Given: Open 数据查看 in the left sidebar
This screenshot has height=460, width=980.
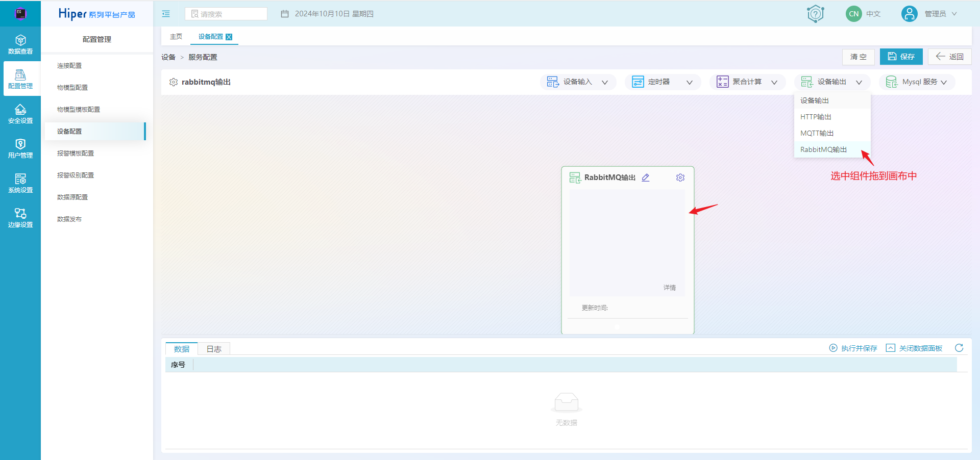Looking at the screenshot, I should coord(20,44).
